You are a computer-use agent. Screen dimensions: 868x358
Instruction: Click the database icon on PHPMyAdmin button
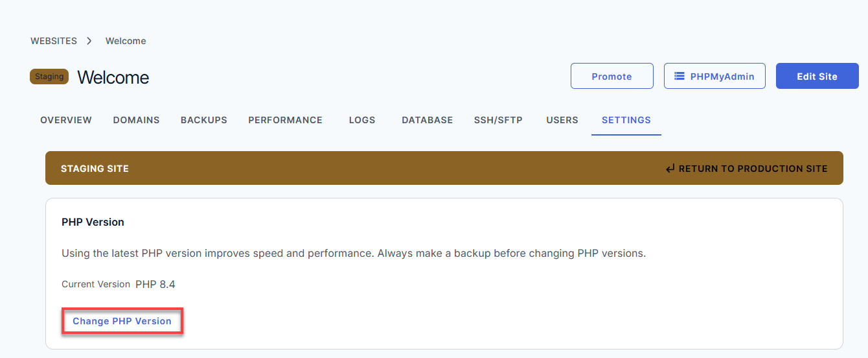click(x=680, y=76)
